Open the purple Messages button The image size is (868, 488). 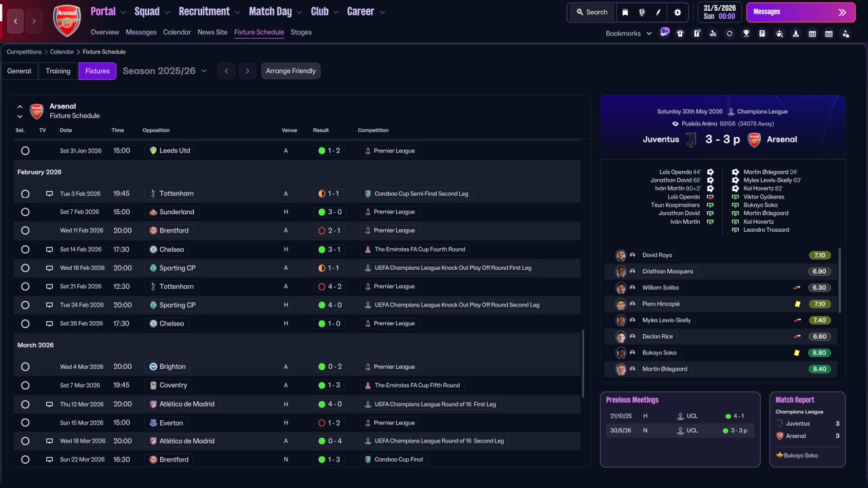click(x=801, y=12)
